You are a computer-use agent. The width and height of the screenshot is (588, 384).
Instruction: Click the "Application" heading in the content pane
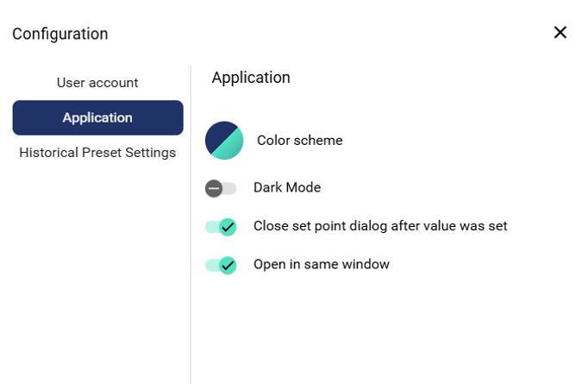[x=251, y=77]
